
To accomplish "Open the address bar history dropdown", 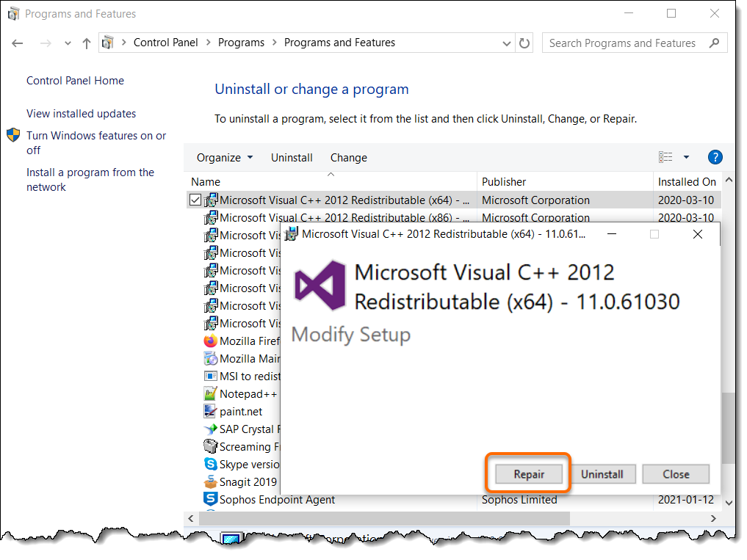I will click(506, 43).
